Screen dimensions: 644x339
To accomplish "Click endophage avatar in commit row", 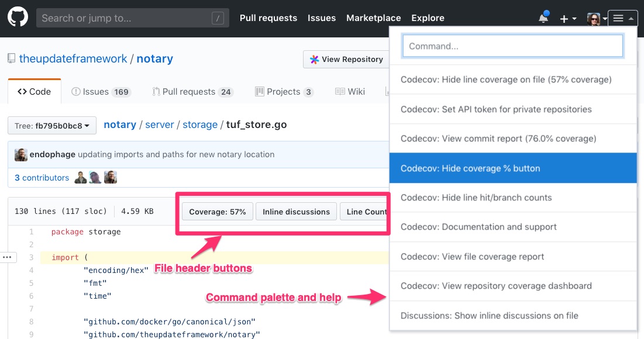I will pyautogui.click(x=21, y=155).
